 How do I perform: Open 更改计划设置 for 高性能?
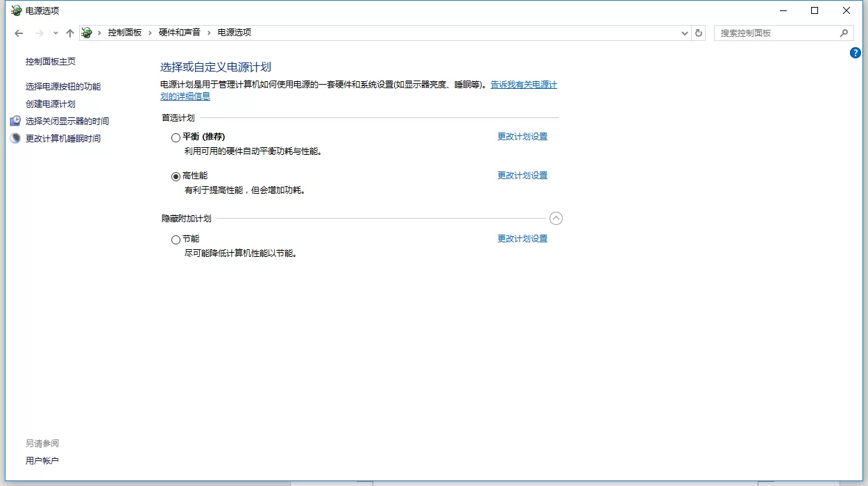pos(522,175)
